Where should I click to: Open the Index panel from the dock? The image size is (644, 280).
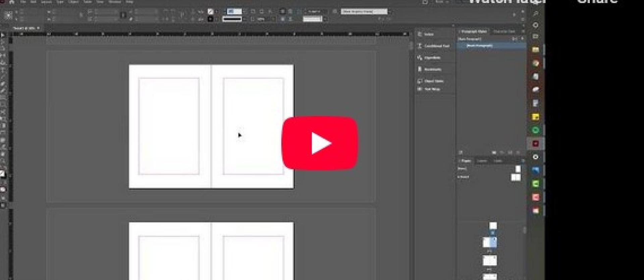(428, 34)
